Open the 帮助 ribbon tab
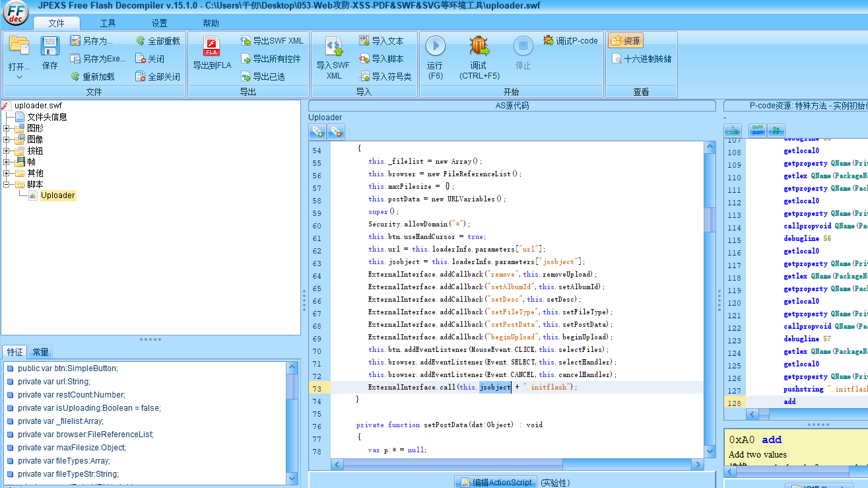This screenshot has width=868, height=488. tap(211, 23)
